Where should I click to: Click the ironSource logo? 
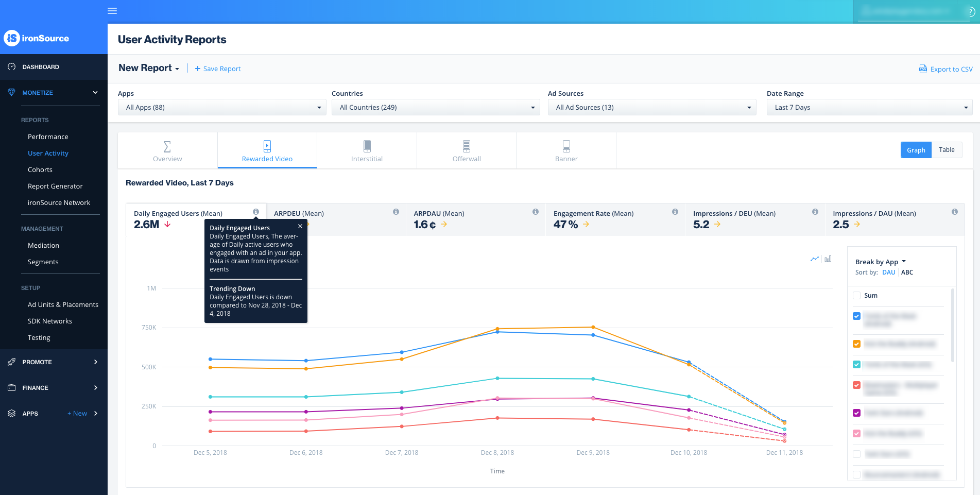[37, 38]
